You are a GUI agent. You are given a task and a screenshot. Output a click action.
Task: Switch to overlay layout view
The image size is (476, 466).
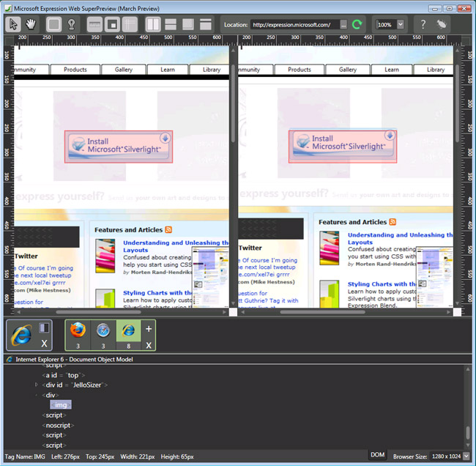click(188, 24)
